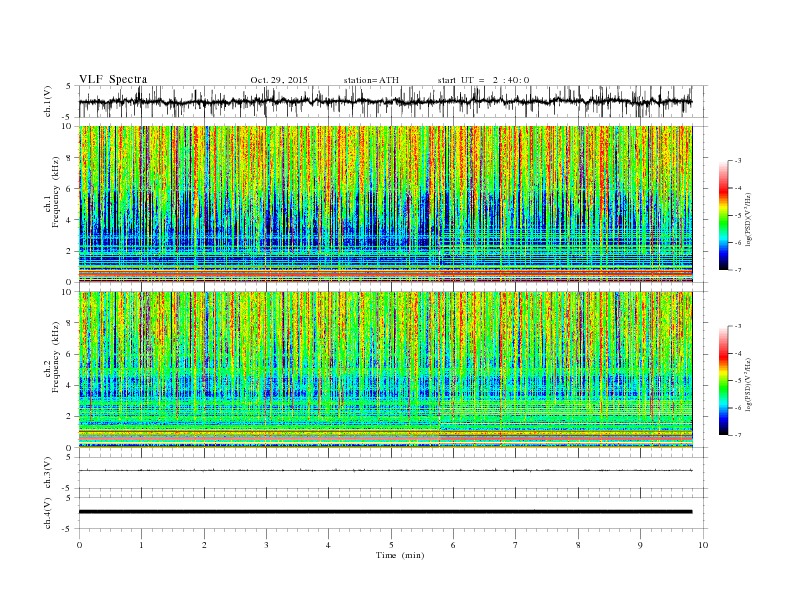Click time axis tick label "5"

pyautogui.click(x=391, y=545)
